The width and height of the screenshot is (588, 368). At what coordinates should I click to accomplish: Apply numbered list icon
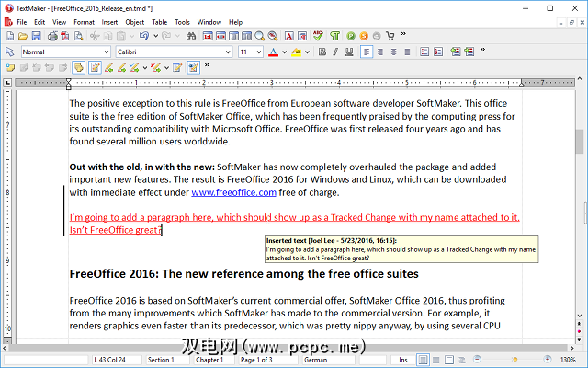(438, 52)
